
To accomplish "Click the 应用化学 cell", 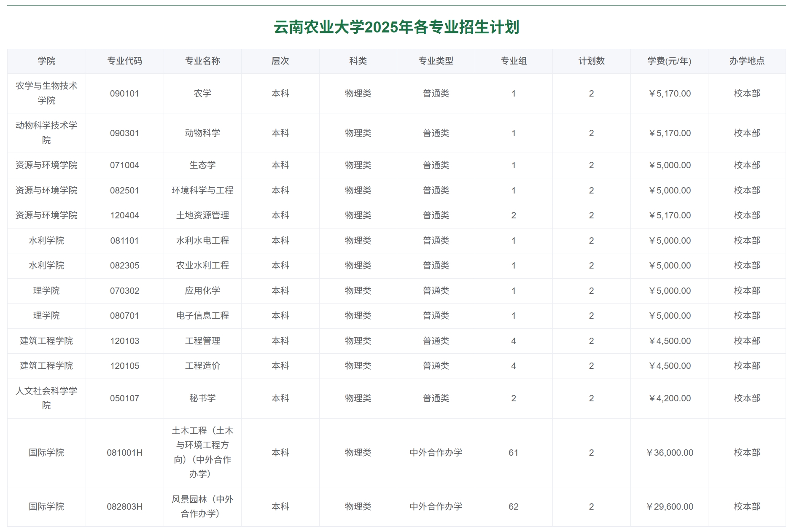I will (x=202, y=291).
